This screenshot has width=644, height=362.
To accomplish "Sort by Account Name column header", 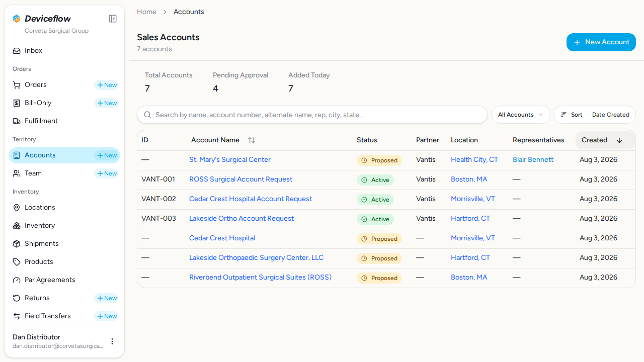I will 223,140.
